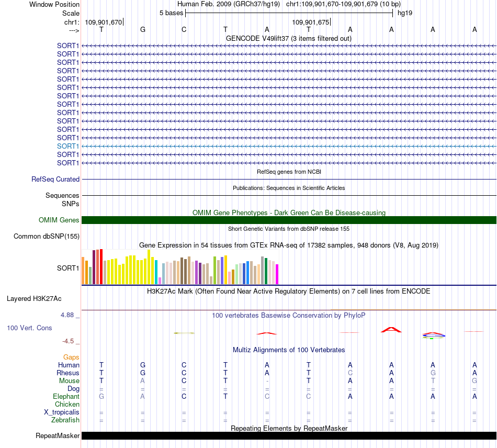Click the Gaps label in Multiz alignment
Viewport: 497px width, 448px height.
coord(71,357)
